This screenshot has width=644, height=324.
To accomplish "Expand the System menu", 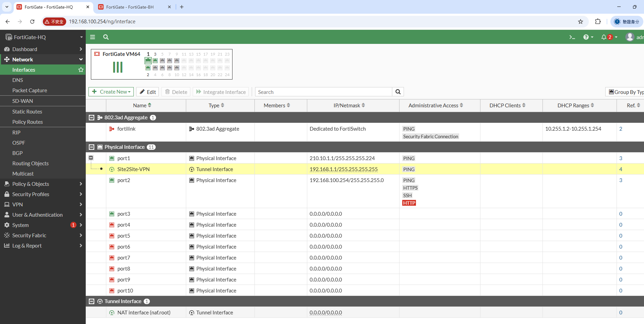I will click(43, 225).
